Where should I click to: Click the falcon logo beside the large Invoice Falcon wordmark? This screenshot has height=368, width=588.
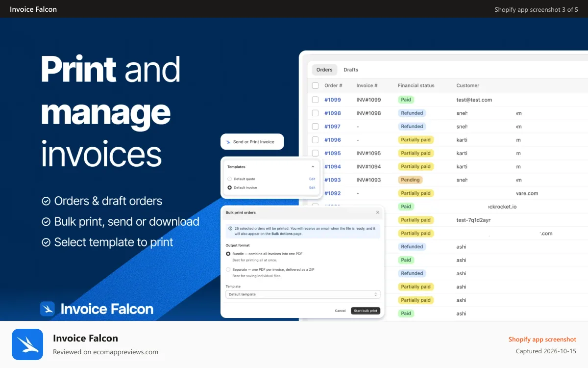(48, 309)
